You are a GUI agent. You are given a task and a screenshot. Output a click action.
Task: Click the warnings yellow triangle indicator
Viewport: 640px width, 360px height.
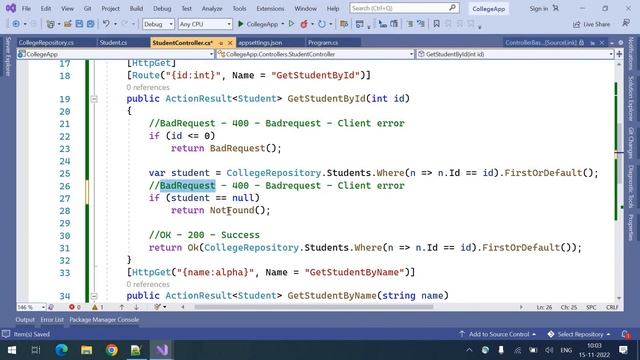pyautogui.click(x=98, y=307)
